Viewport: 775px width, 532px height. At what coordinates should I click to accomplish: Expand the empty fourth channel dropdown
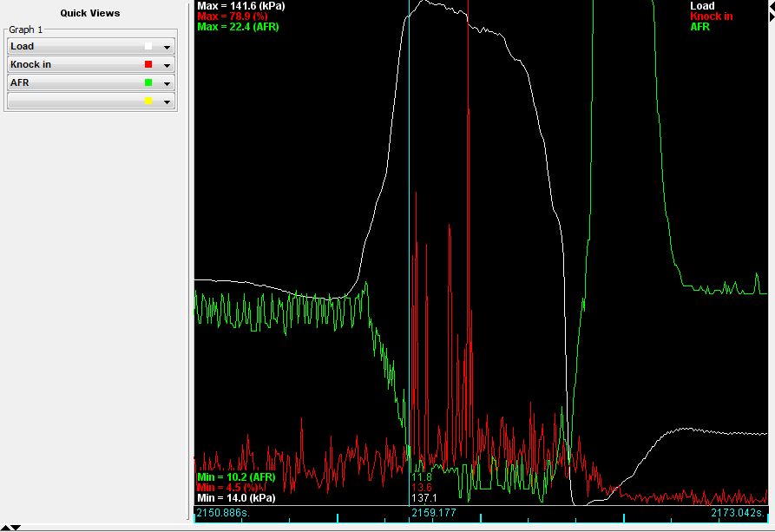coord(167,102)
